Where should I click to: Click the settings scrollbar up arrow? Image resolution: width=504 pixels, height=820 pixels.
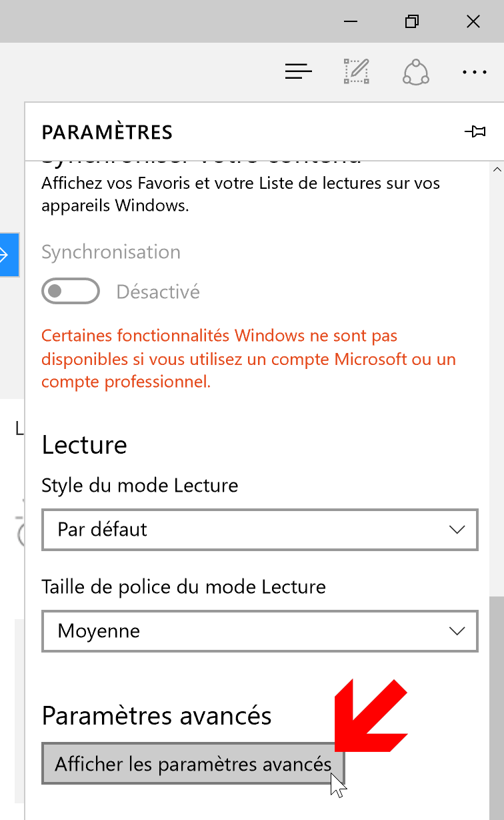point(497,171)
